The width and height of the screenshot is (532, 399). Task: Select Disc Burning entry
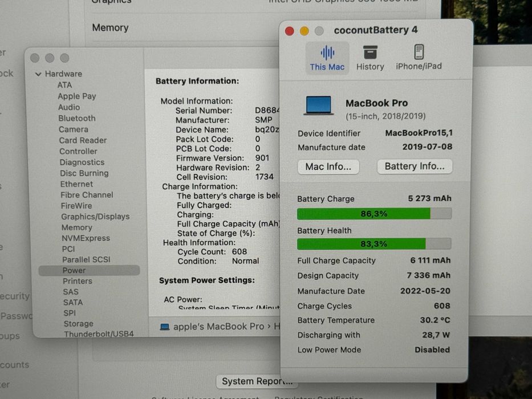pyautogui.click(x=84, y=173)
